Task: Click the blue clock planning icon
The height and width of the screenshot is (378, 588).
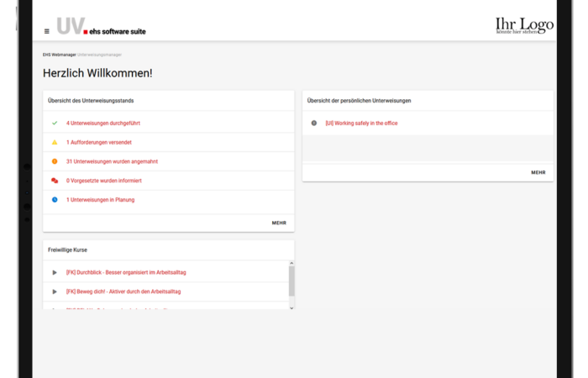Action: tap(55, 200)
